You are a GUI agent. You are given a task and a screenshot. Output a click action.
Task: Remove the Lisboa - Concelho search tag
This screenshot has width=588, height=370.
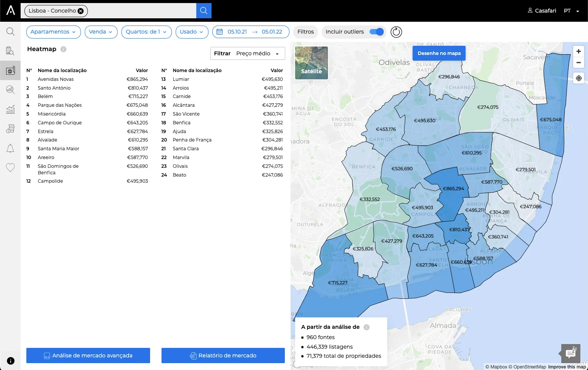(x=81, y=11)
